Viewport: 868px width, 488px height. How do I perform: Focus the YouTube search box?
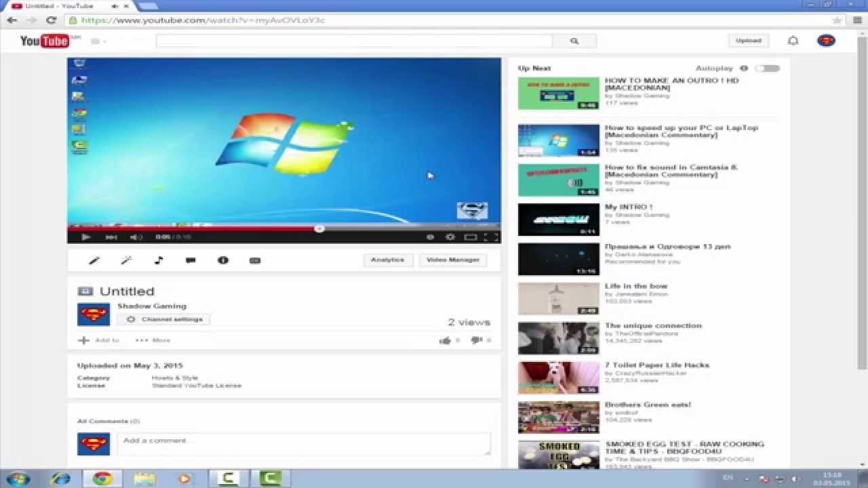[x=354, y=41]
